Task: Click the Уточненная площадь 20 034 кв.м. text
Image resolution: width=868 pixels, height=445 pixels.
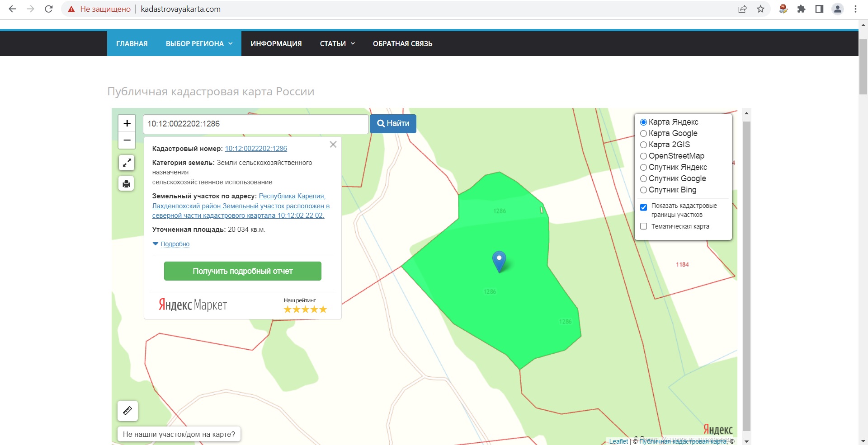Action: tap(208, 230)
